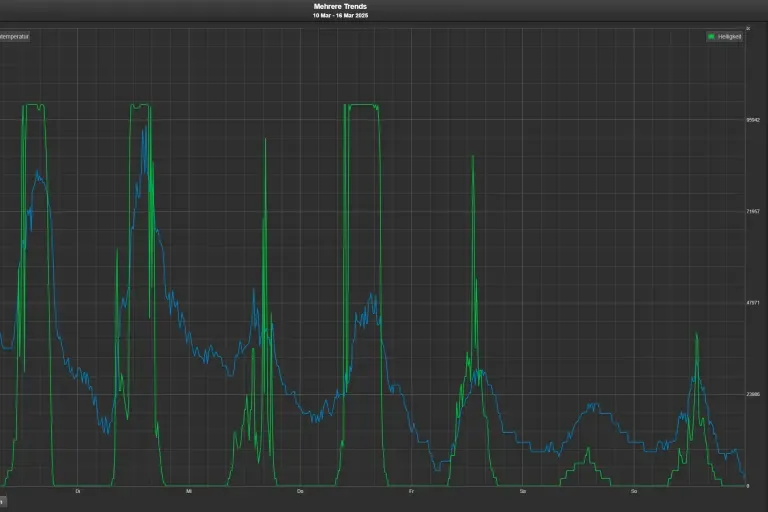Click the blue temperature hump on Saturday
Viewport: 768px width, 512px height.
[x=593, y=405]
